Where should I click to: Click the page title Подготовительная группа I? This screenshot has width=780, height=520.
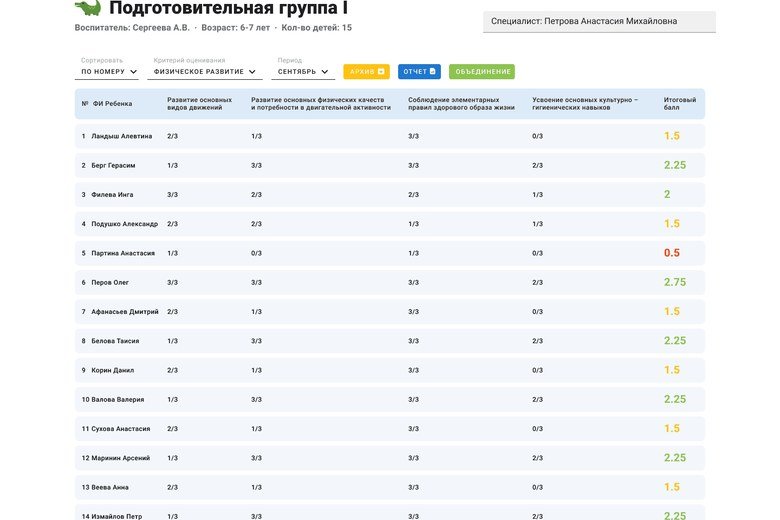(228, 8)
